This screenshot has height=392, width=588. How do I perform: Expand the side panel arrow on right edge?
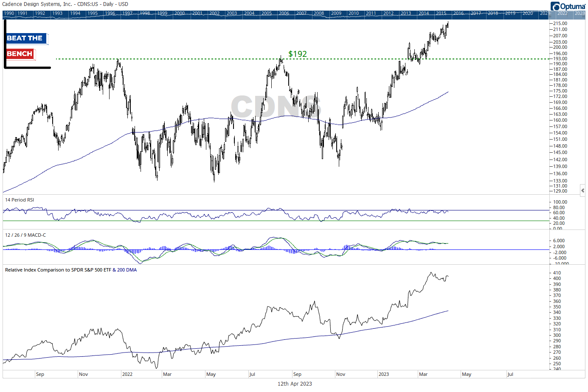point(582,190)
